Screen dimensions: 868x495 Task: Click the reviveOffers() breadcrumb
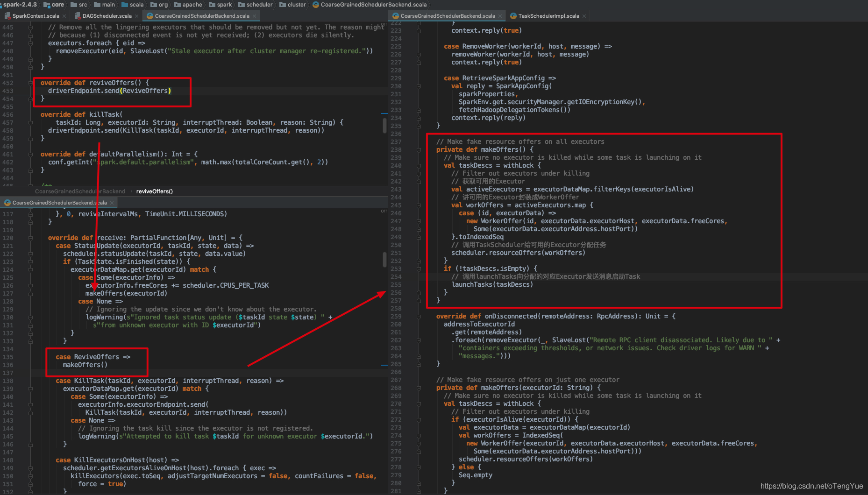coord(154,191)
